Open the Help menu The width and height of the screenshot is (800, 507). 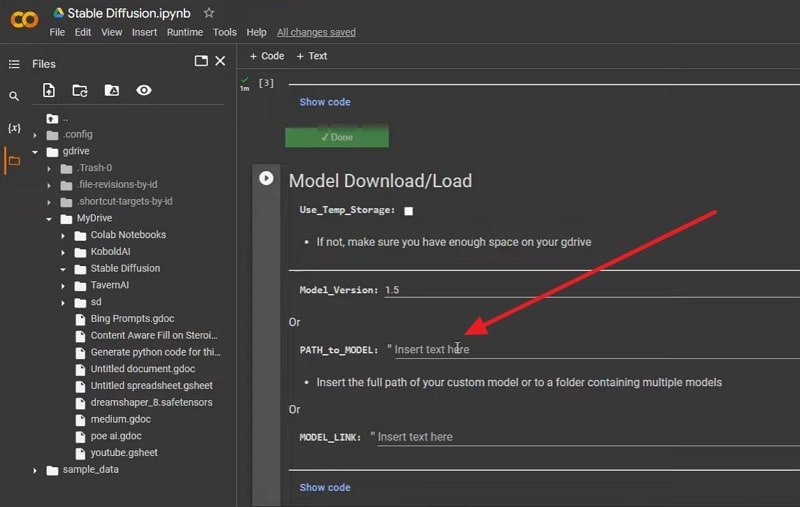tap(256, 32)
